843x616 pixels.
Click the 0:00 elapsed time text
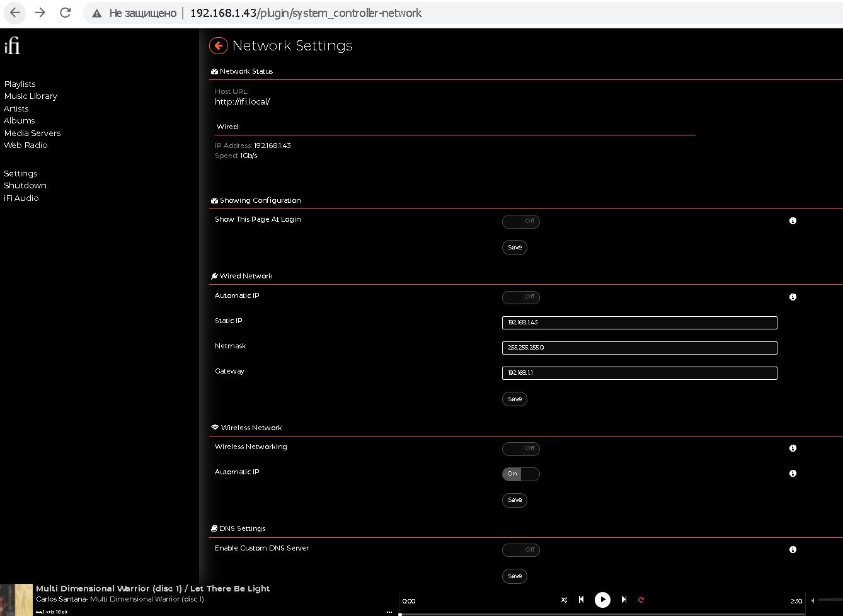click(x=409, y=601)
